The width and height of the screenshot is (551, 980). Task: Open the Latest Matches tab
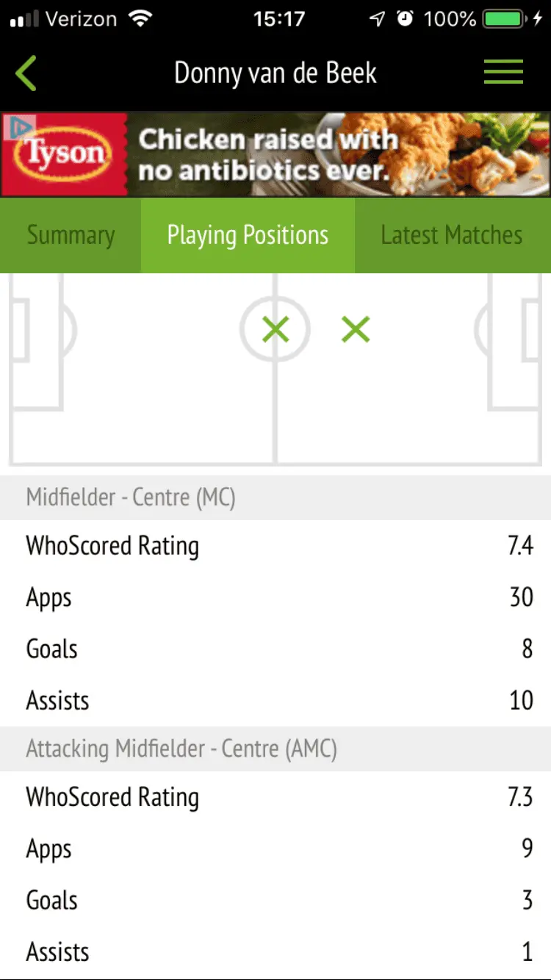(x=451, y=235)
